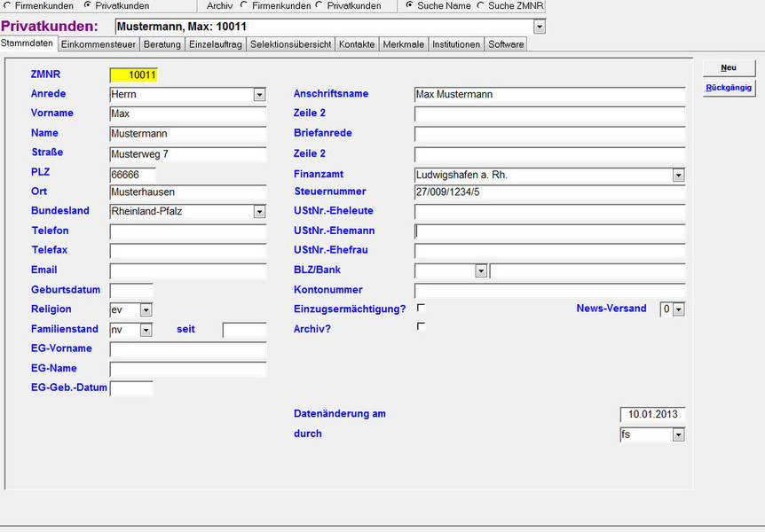Click the Steuernummer field
765x532 pixels.
(x=550, y=192)
